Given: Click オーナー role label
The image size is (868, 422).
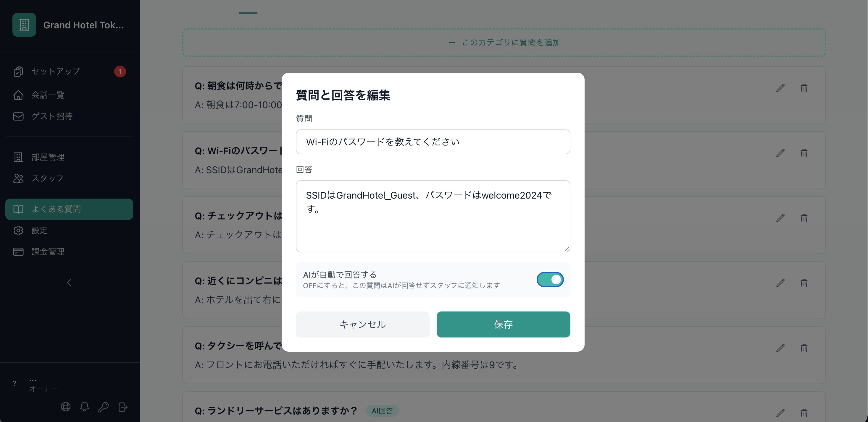Looking at the screenshot, I should 43,389.
